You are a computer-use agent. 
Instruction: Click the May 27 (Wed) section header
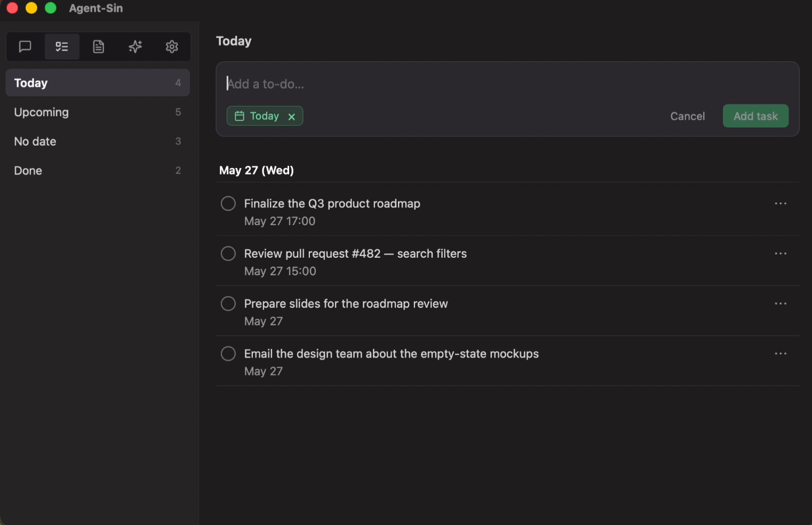click(256, 170)
